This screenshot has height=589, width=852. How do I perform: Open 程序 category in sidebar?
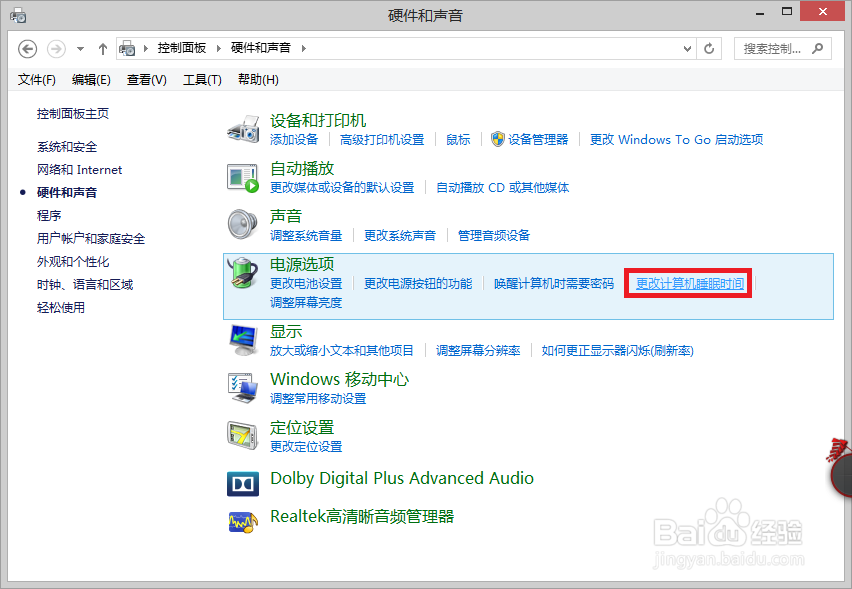click(x=49, y=216)
